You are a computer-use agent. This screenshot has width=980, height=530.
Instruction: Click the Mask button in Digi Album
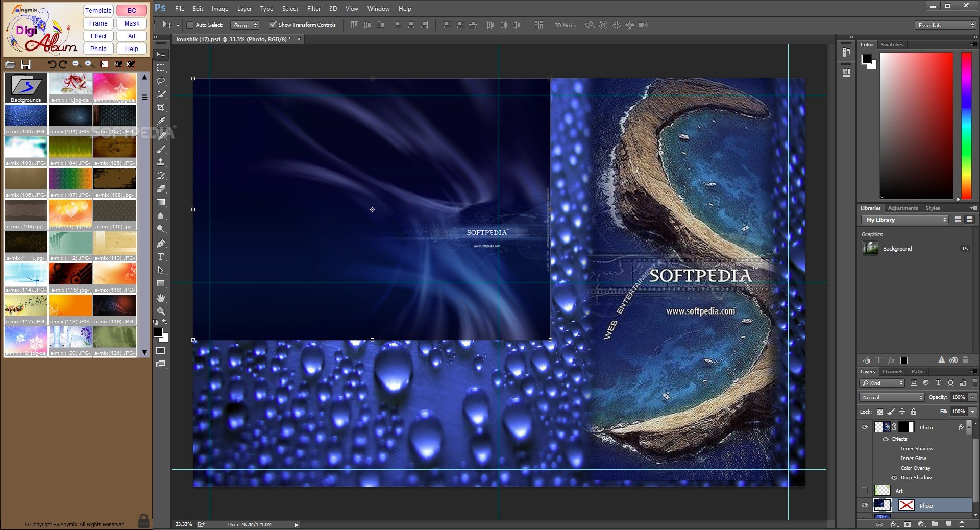tap(132, 23)
